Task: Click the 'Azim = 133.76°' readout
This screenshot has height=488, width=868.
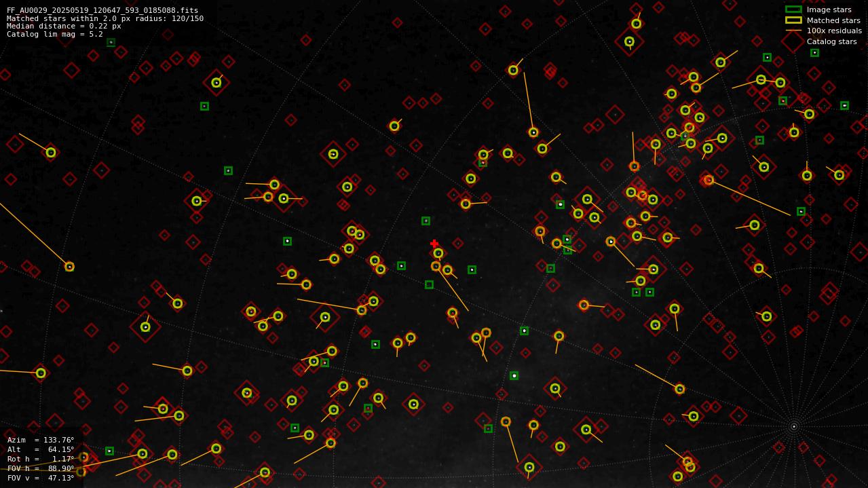Action: (x=41, y=440)
